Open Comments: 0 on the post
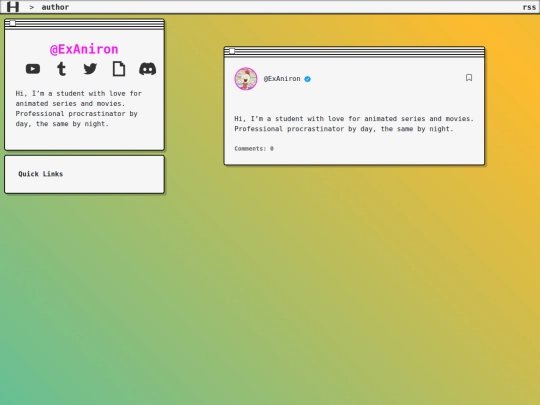Screen dimensions: 540x405 click(254, 149)
